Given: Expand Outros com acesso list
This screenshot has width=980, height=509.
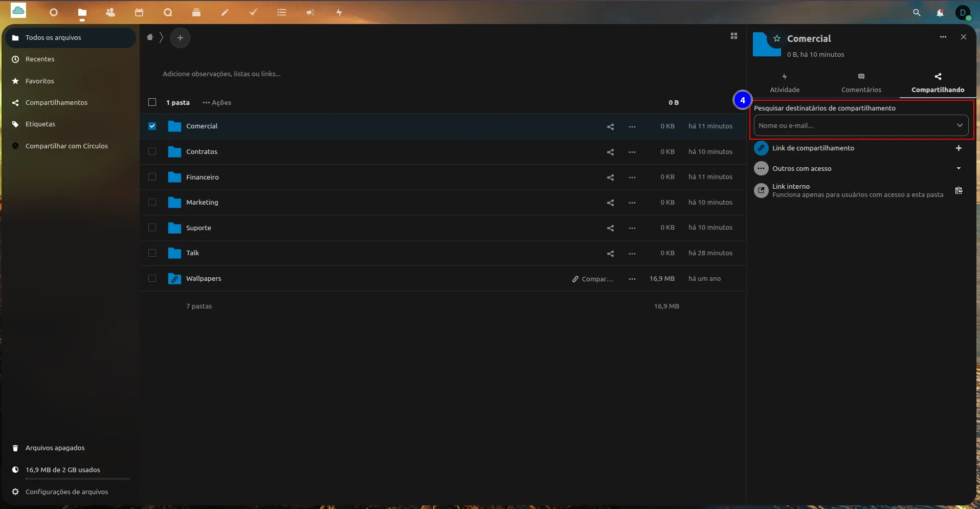Looking at the screenshot, I should click(x=959, y=168).
